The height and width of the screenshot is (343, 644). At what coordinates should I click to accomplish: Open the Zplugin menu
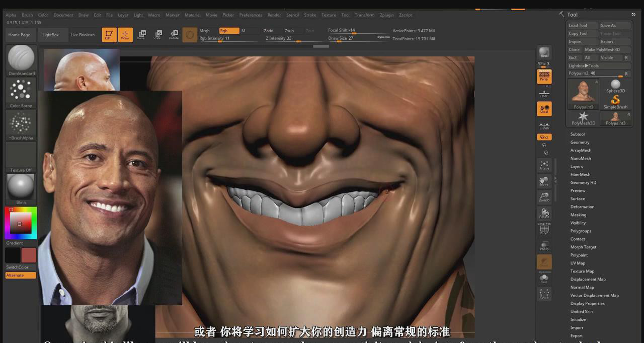386,15
